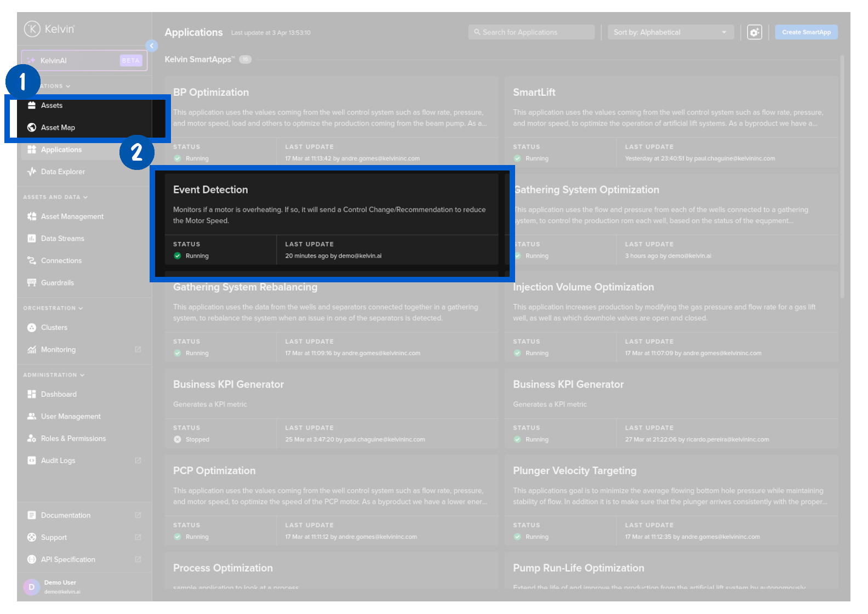Screen dimensions: 868x614
Task: Open the settings gear next to Create SmartApp
Action: pos(755,32)
